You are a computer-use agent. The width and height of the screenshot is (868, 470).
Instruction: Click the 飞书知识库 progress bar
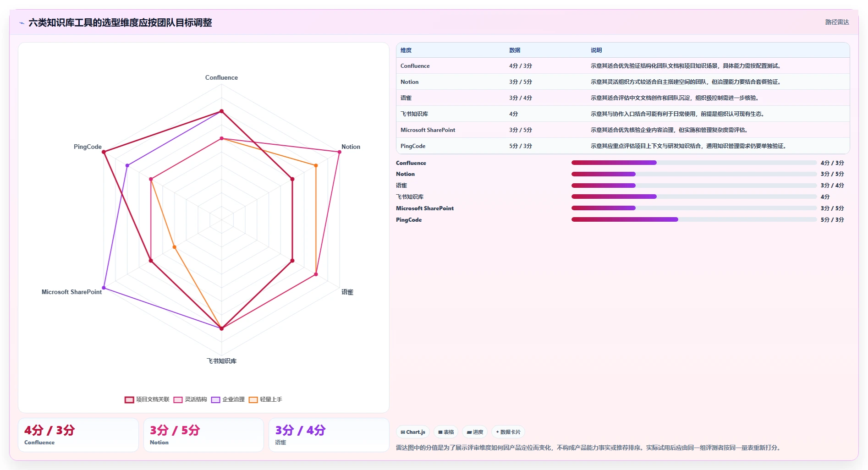[x=694, y=197]
